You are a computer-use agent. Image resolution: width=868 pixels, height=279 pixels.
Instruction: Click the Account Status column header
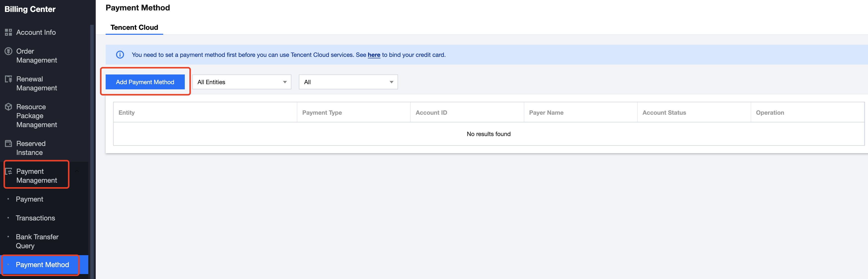(664, 113)
